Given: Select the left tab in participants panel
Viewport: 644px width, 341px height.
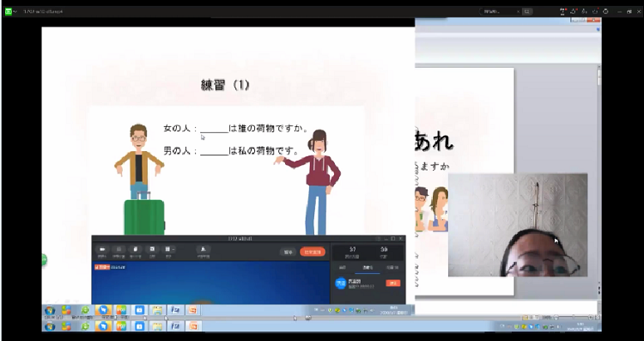Looking at the screenshot, I should (342, 268).
